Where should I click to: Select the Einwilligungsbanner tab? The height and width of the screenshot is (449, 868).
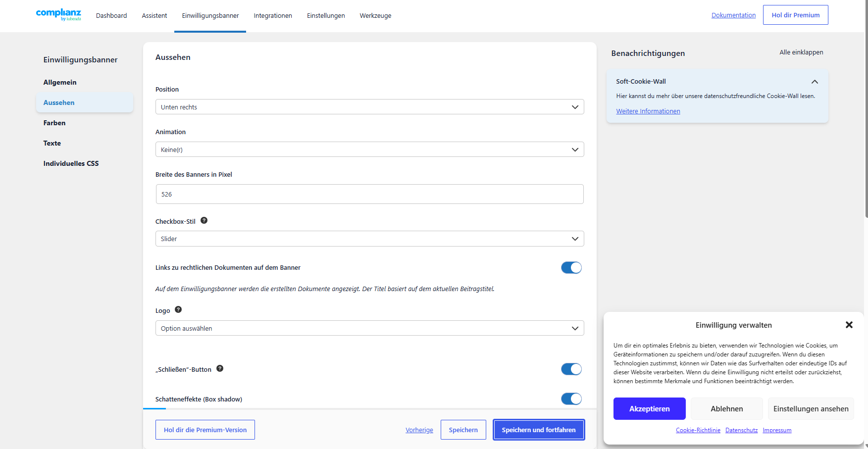(210, 16)
